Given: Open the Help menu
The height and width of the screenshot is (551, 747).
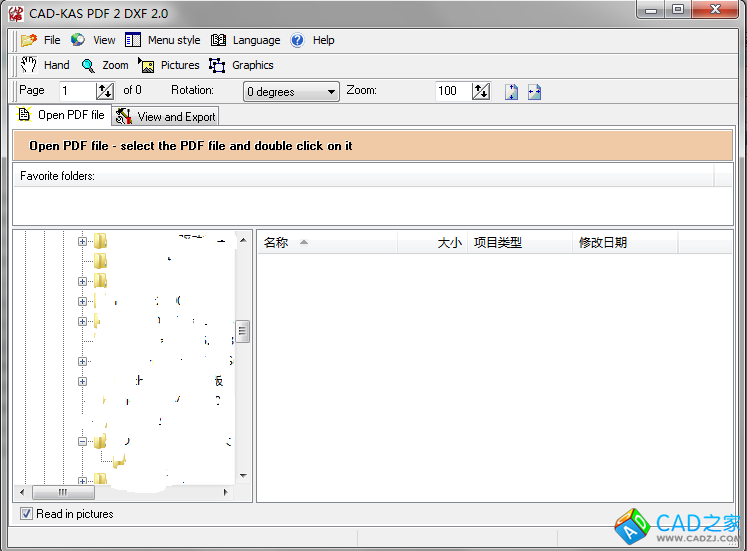Looking at the screenshot, I should [x=312, y=40].
